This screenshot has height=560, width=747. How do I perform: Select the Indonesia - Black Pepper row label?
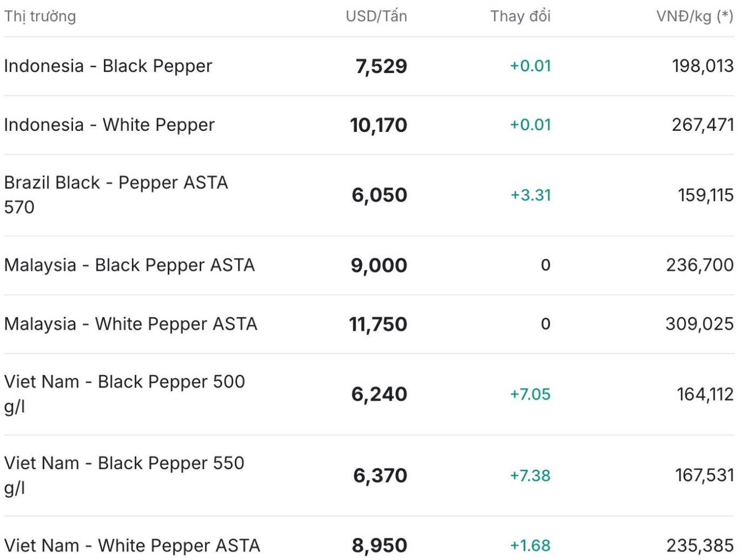point(108,66)
